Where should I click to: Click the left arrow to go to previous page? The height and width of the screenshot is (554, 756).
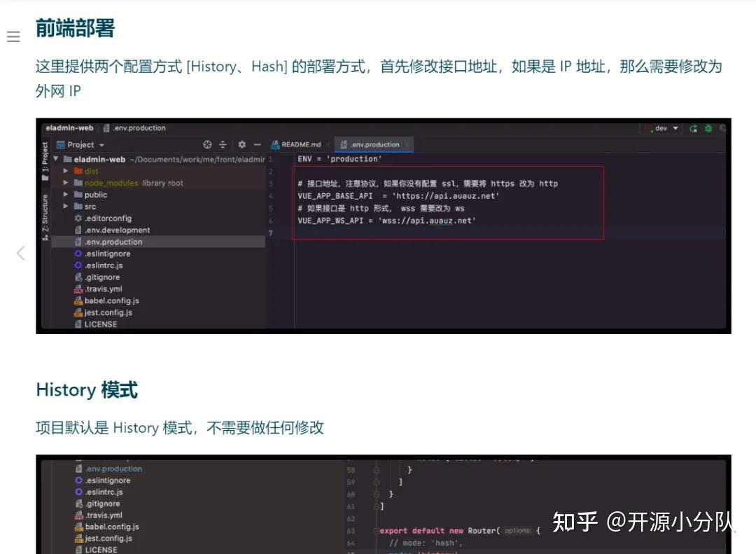click(x=20, y=253)
